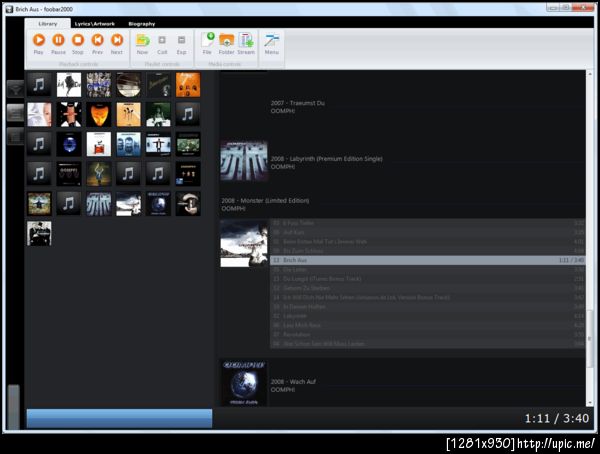Start playback with the Play button
The height and width of the screenshot is (454, 600).
tap(39, 40)
